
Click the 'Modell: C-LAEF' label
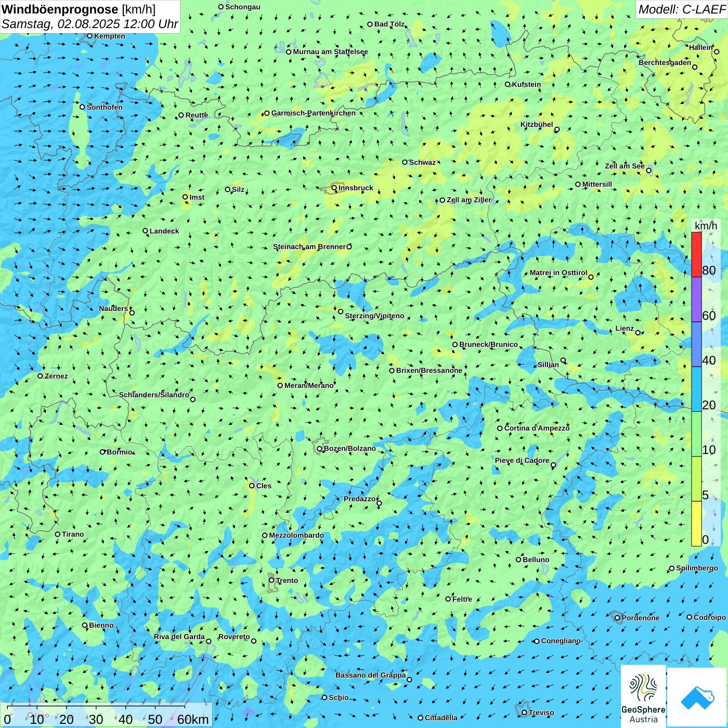click(682, 9)
